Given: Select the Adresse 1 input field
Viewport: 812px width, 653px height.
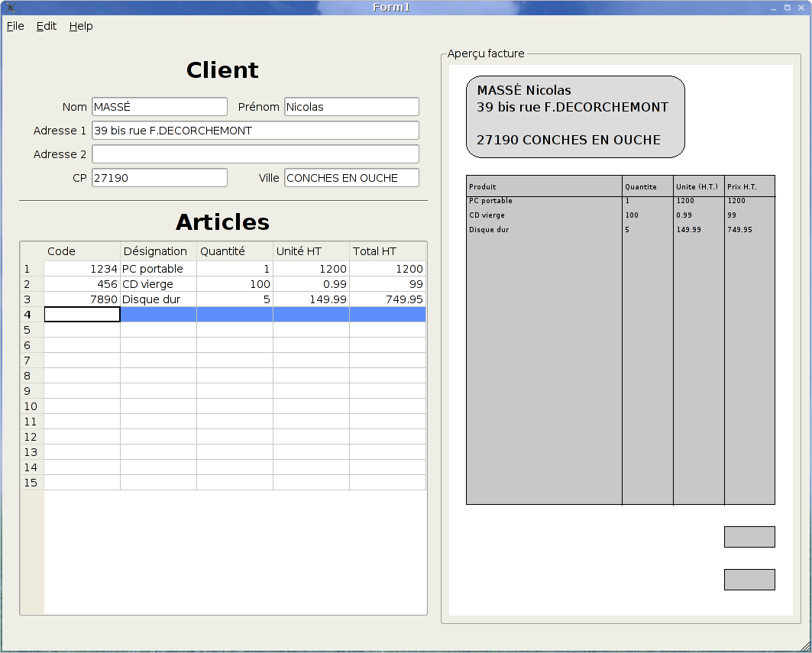Looking at the screenshot, I should (255, 131).
